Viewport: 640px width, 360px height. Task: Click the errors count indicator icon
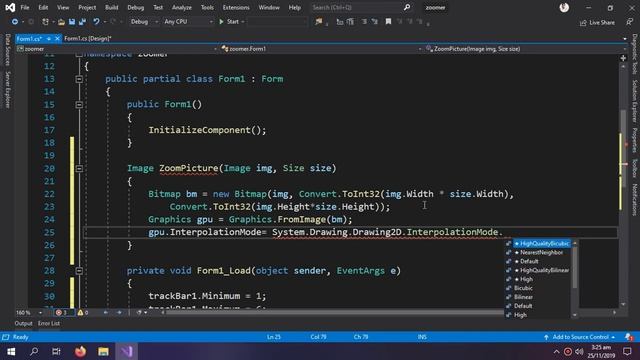click(x=59, y=313)
